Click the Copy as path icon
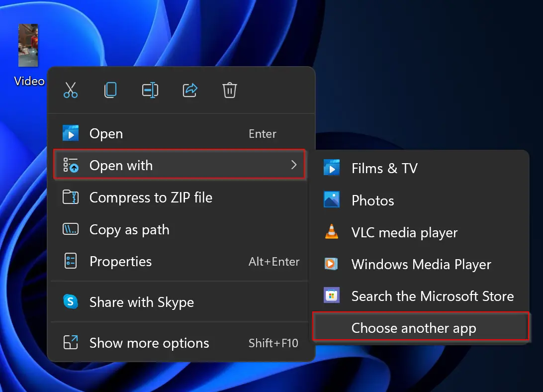The height and width of the screenshot is (392, 543). (x=71, y=229)
